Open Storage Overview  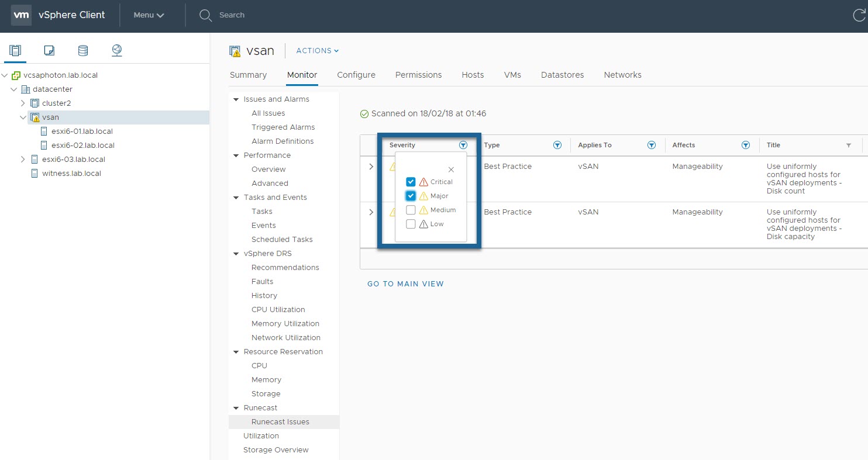point(276,450)
